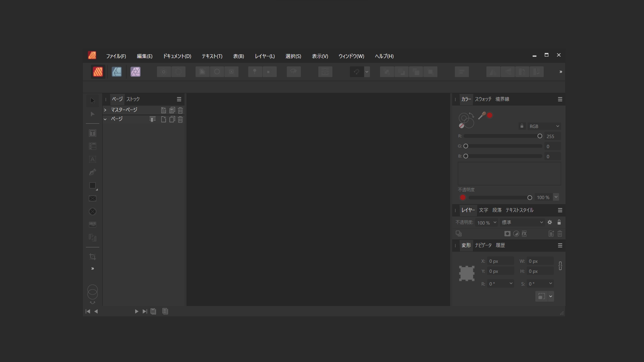
Task: Expand the マスターページ section
Action: [105, 110]
